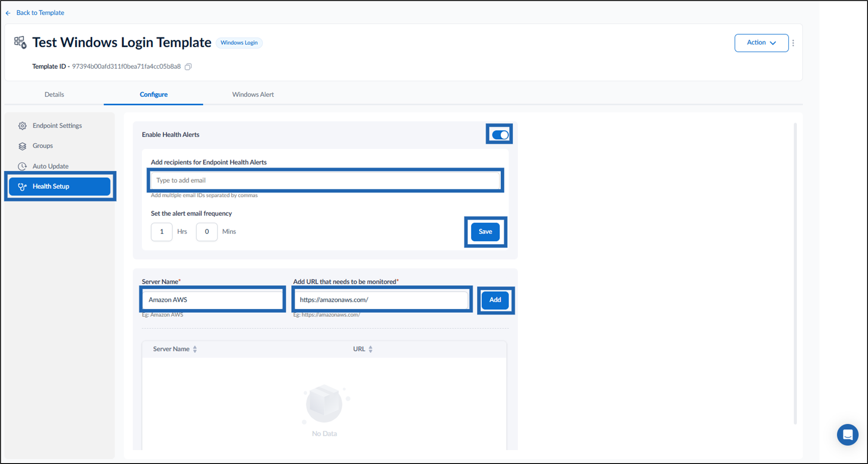
Task: Go back via Back to Template link
Action: (x=40, y=13)
